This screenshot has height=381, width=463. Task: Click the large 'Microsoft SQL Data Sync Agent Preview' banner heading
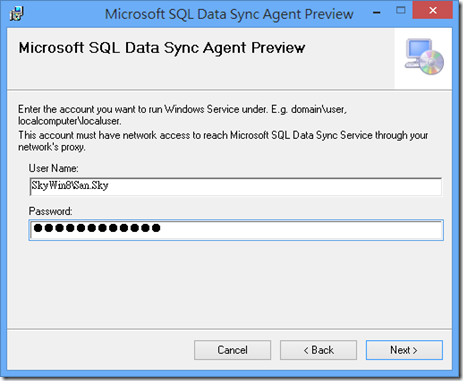162,48
